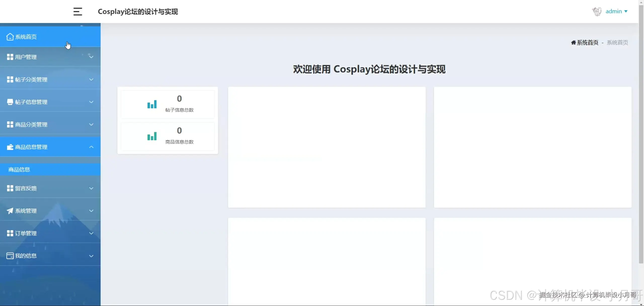Click the 帖子信息总数 stat card

pyautogui.click(x=168, y=104)
